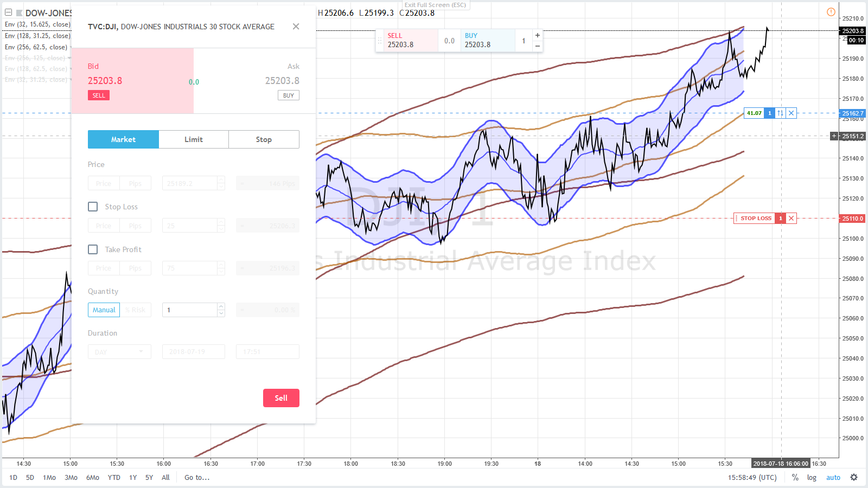Click the BUY button under Ask

pyautogui.click(x=289, y=95)
